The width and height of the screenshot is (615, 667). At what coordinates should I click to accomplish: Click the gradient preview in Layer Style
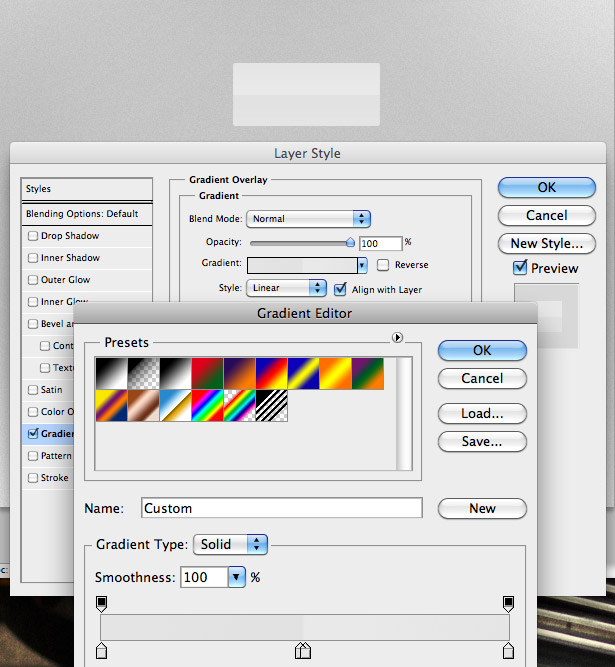click(302, 266)
